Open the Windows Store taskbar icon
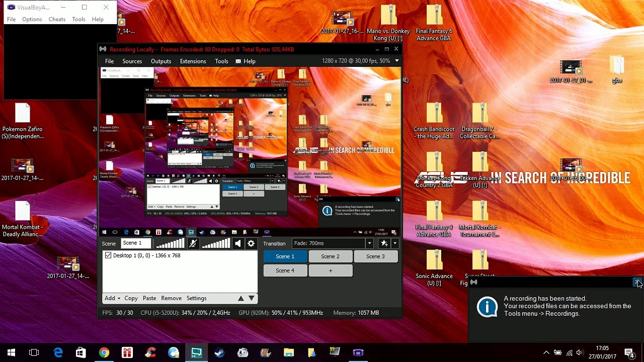644x362 pixels. tap(80, 352)
